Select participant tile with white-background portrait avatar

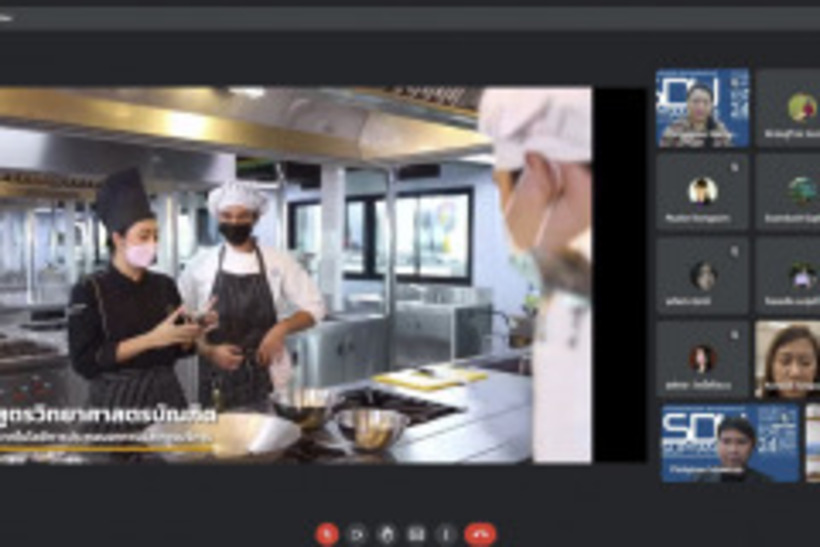702,192
